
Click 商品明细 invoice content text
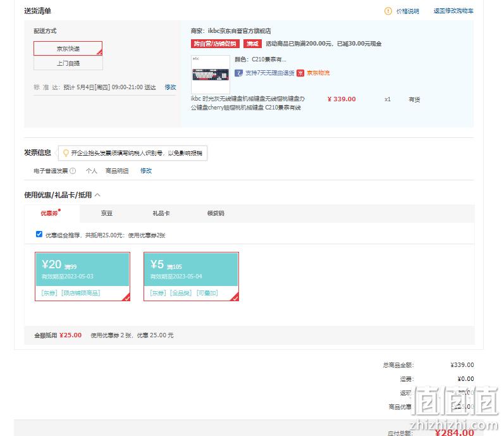pos(117,171)
